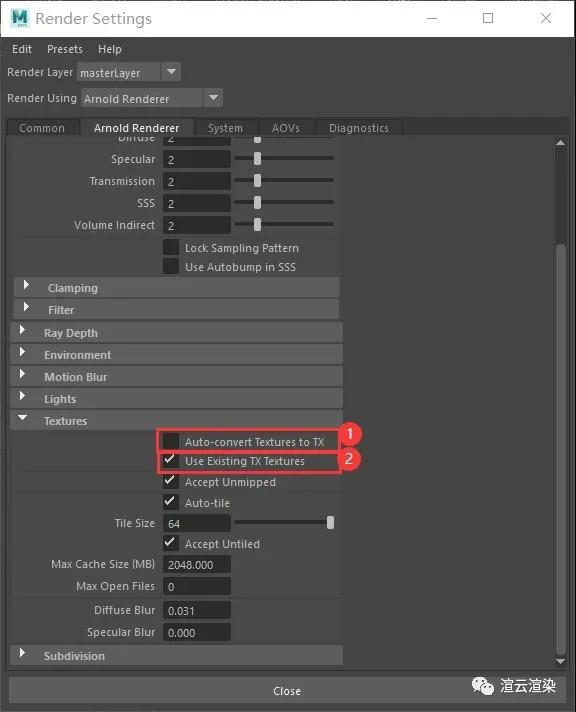Switch to the AOVs tab

click(x=286, y=128)
